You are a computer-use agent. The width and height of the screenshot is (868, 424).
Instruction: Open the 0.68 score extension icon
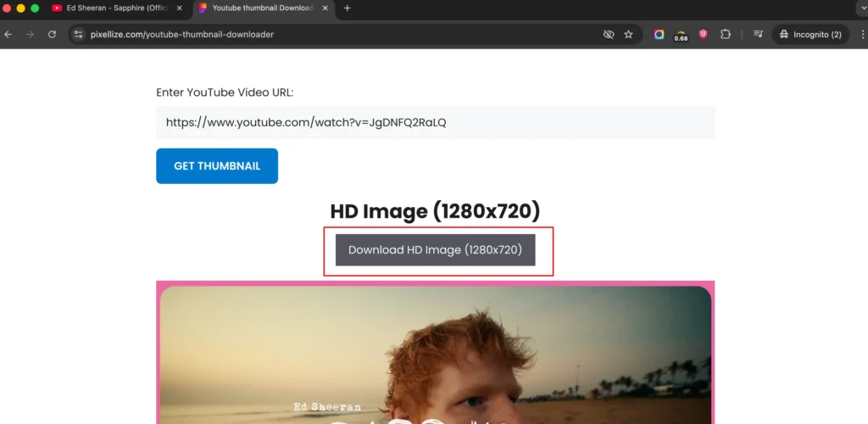pos(681,36)
